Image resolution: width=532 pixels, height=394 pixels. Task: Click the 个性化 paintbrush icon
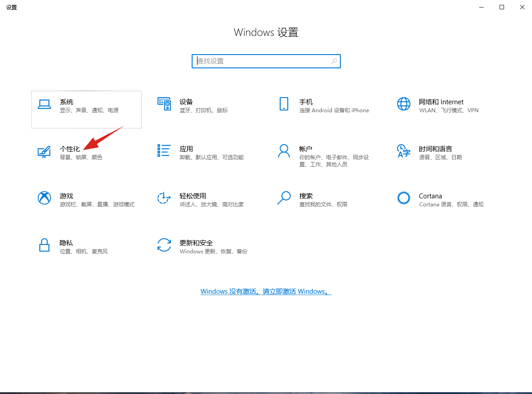44,151
